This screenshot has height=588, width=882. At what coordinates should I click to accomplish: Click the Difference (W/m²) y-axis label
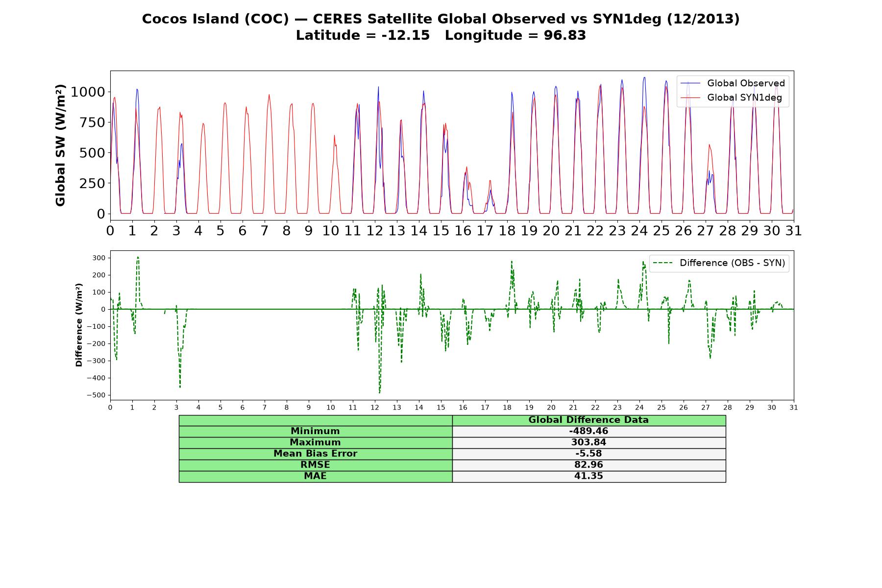point(79,325)
